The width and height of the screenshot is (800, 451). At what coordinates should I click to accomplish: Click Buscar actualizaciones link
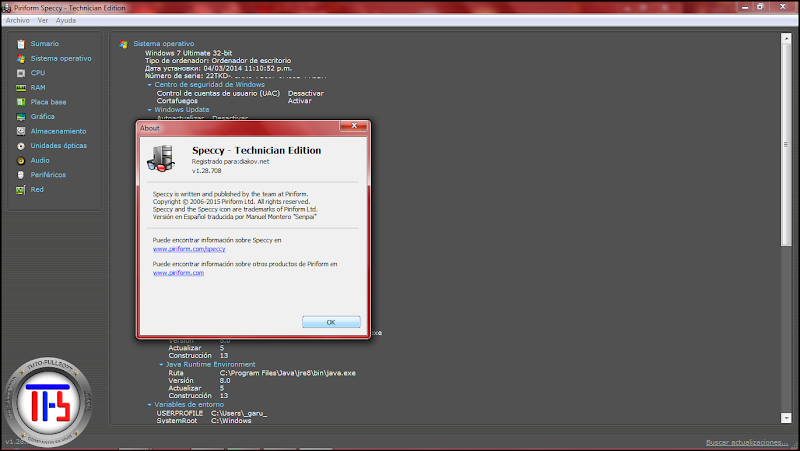coord(747,442)
